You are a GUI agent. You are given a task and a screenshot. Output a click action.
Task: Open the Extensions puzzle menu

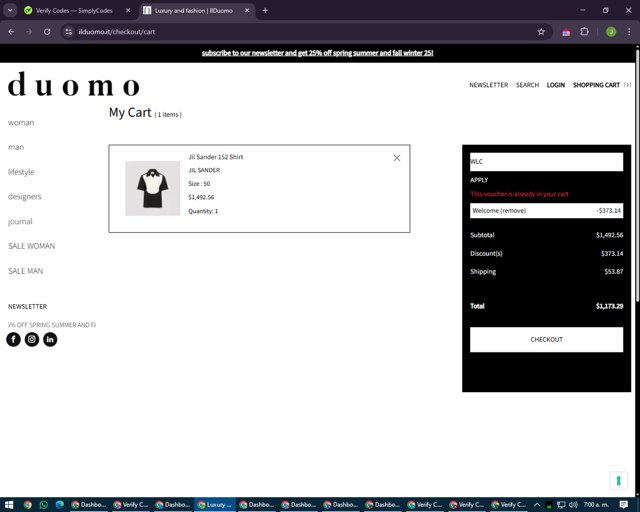(x=584, y=32)
